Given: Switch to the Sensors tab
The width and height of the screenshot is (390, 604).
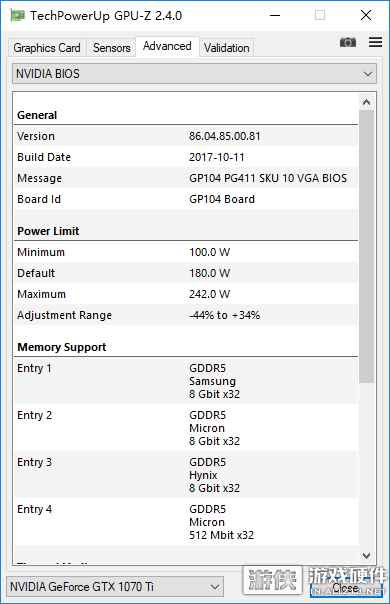Looking at the screenshot, I should (112, 48).
